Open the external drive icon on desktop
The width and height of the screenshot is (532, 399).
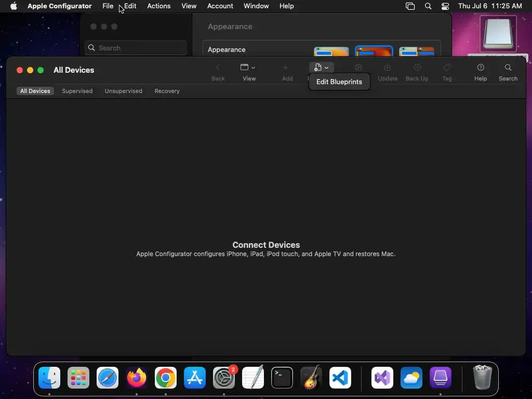pos(498,34)
